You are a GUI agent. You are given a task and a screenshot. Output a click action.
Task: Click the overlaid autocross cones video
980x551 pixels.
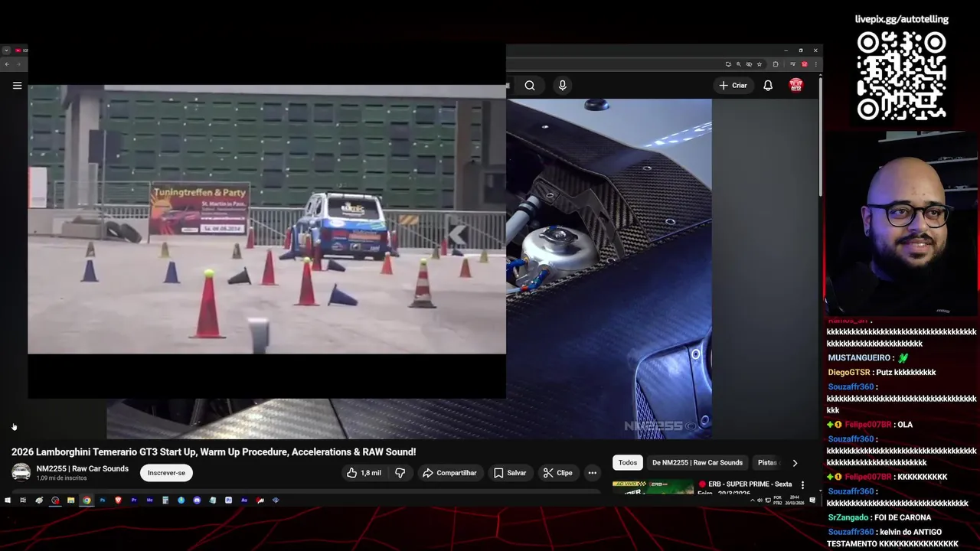click(x=266, y=219)
